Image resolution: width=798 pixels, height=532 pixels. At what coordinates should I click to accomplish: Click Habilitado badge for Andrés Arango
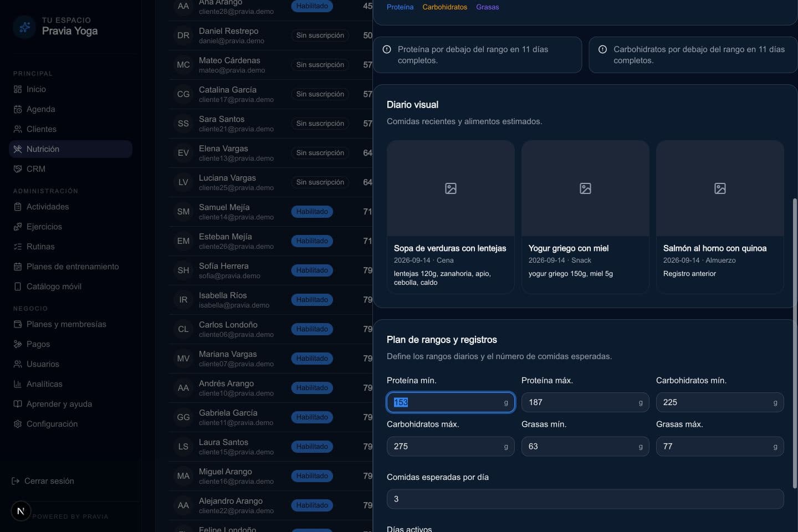[x=312, y=388]
